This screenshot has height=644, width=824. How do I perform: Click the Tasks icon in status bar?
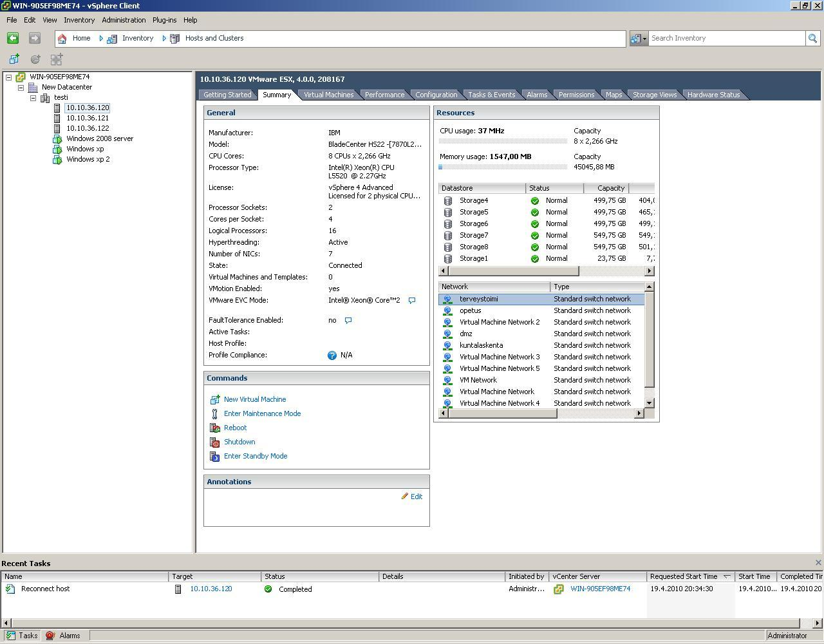(11, 636)
